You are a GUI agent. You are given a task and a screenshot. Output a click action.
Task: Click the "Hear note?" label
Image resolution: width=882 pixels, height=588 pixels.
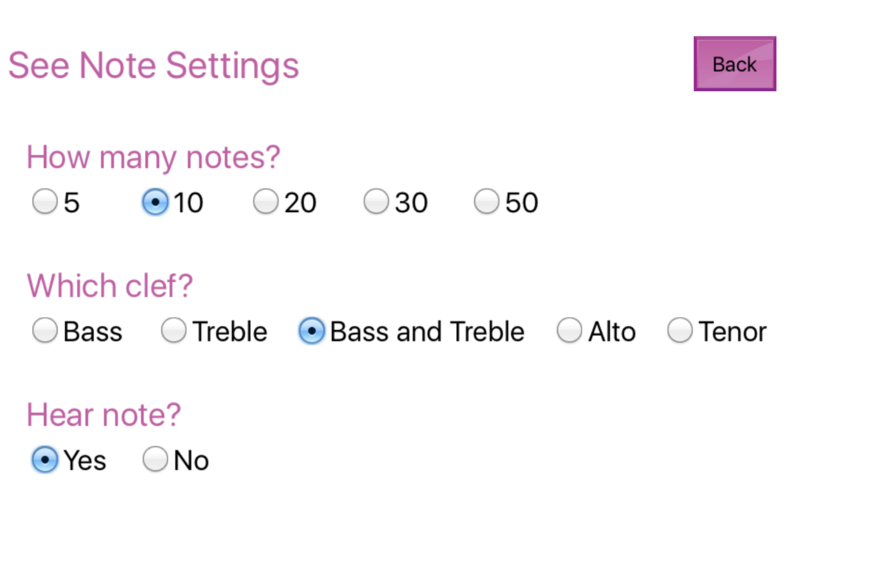click(104, 415)
